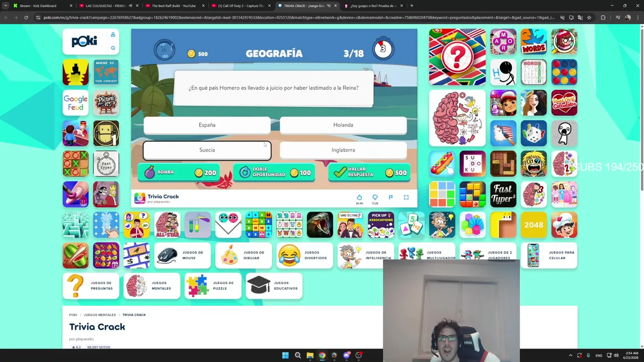Screen dimensions: 644x362
Task: Open the Juegos de Preguntas category
Action: click(91, 286)
